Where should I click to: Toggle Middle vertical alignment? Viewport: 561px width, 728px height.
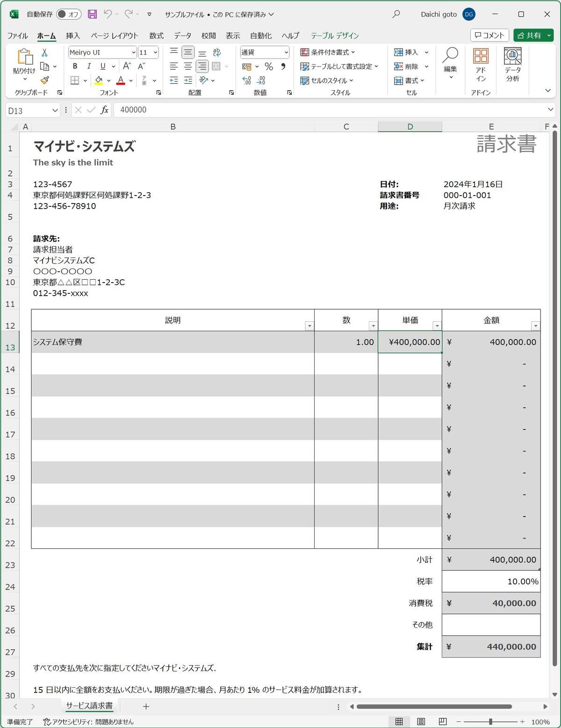(188, 52)
